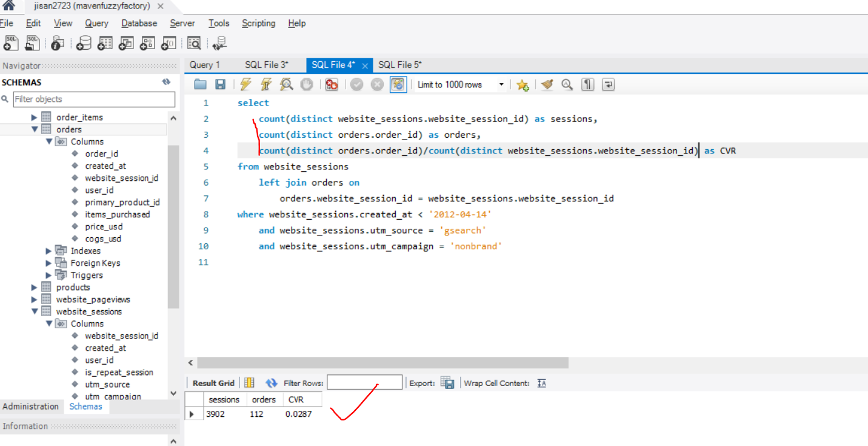This screenshot has height=446, width=868.
Task: Create a new function in active schema
Action: point(169,43)
